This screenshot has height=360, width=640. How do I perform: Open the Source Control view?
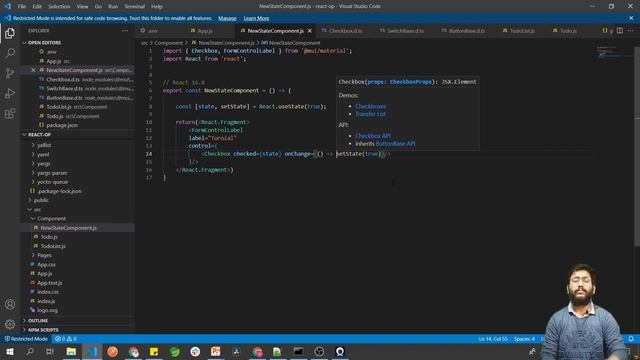pos(10,73)
